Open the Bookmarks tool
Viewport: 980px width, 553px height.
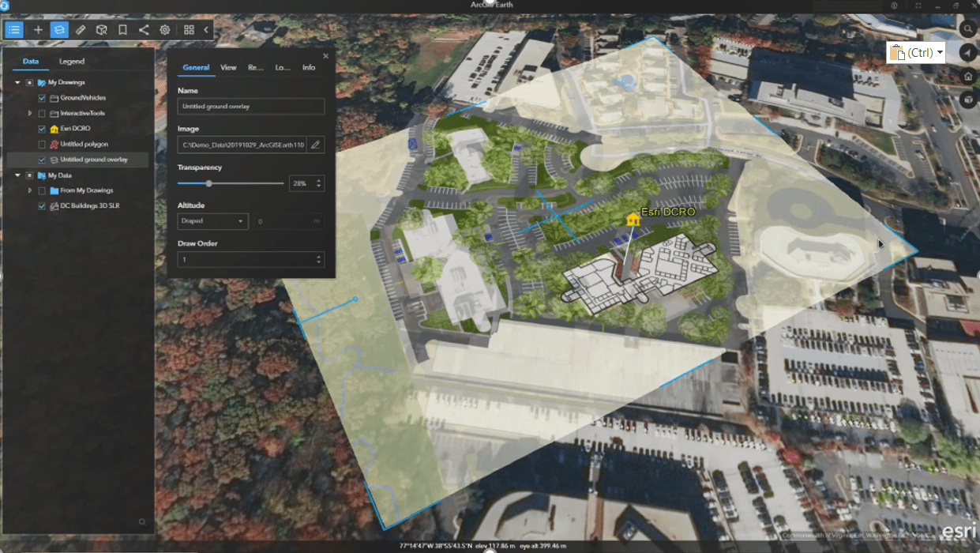pyautogui.click(x=122, y=29)
